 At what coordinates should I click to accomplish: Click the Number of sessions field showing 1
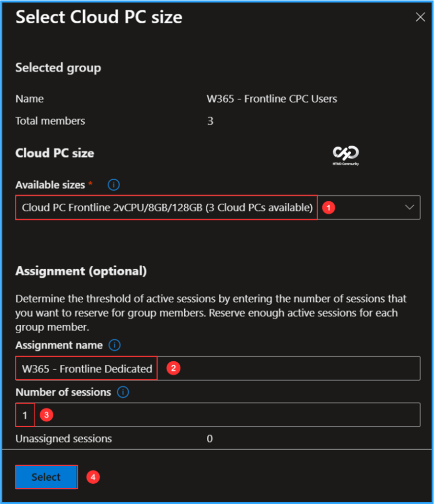(25, 414)
